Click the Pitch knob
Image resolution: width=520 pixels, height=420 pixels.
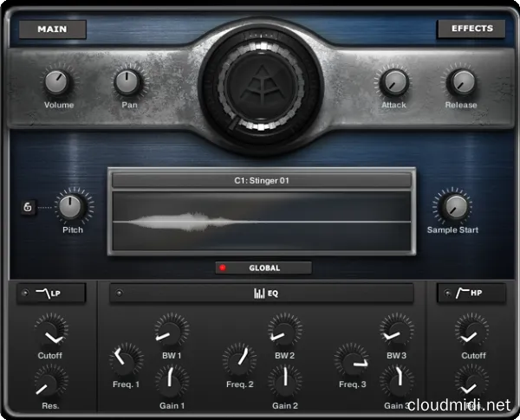(70, 206)
